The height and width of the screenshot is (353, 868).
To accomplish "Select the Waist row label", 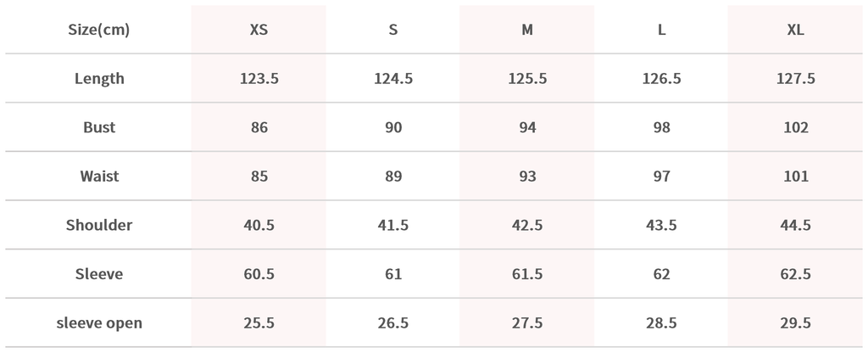I will 99,176.
